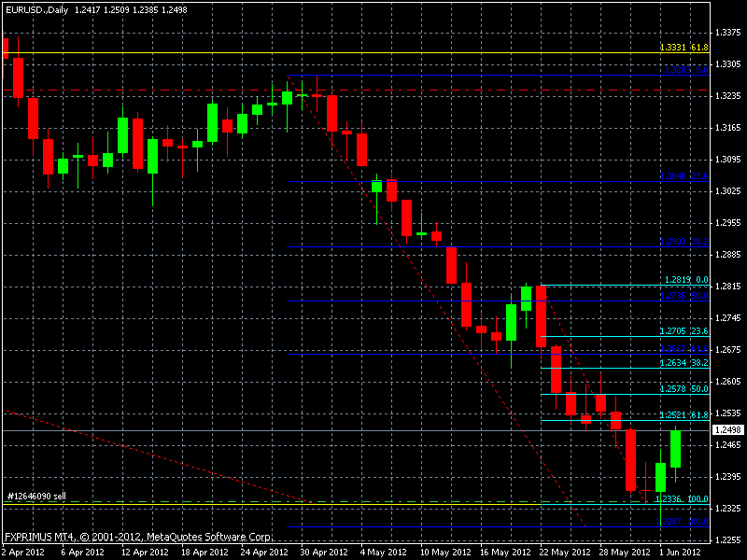This screenshot has height=560, width=747.
Task: Click the #12646090 sell order label
Action: 35,497
